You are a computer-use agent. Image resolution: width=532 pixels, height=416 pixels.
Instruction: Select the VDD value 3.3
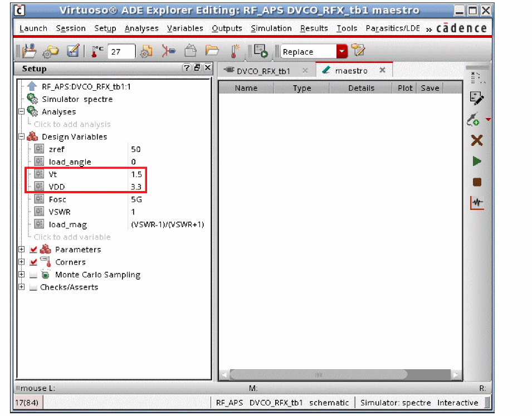(136, 187)
